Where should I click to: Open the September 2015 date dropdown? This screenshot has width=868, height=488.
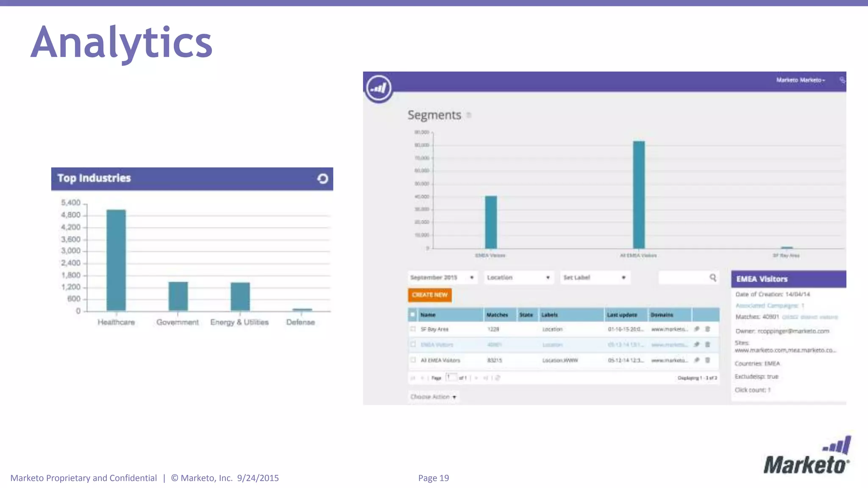tap(443, 277)
